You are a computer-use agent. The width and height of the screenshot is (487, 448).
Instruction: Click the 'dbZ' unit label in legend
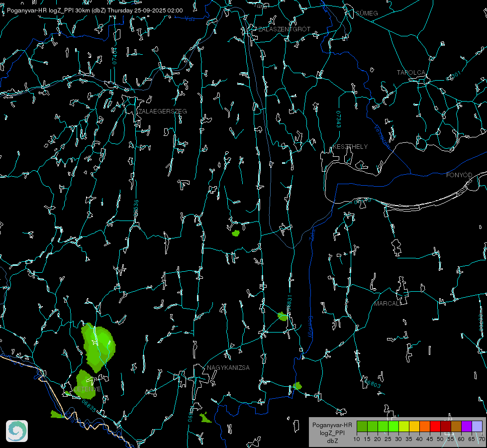coord(332,441)
